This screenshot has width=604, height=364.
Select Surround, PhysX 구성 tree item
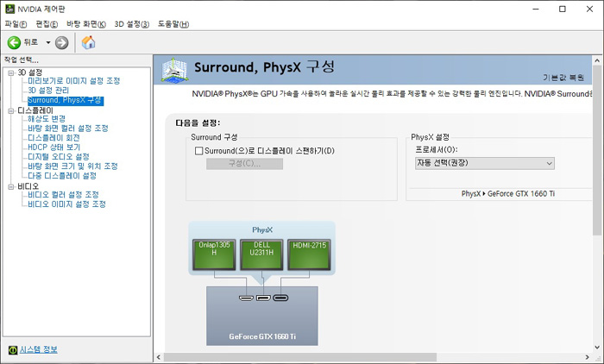pyautogui.click(x=66, y=100)
